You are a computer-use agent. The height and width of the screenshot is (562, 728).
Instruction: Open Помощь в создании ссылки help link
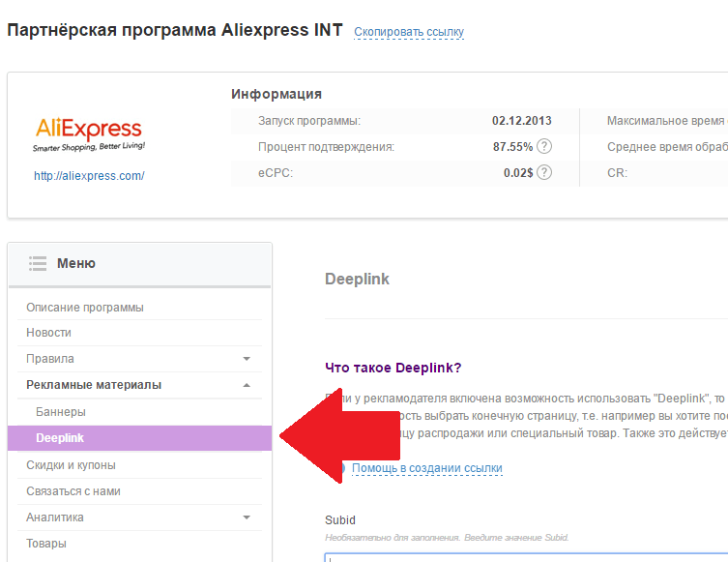427,468
